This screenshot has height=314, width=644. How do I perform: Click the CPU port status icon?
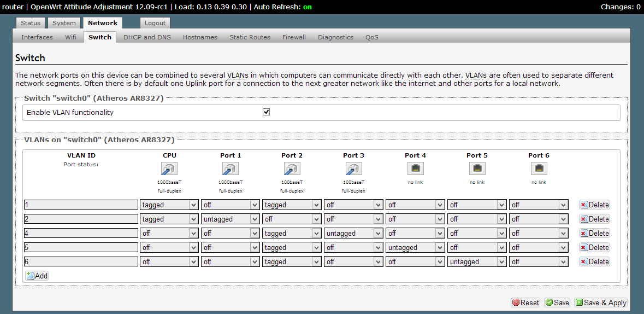(169, 168)
